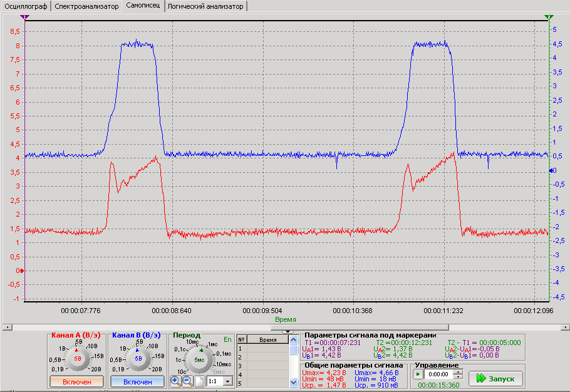
Task: Decrease the Управление time with down stepper arrow
Action: (x=459, y=377)
